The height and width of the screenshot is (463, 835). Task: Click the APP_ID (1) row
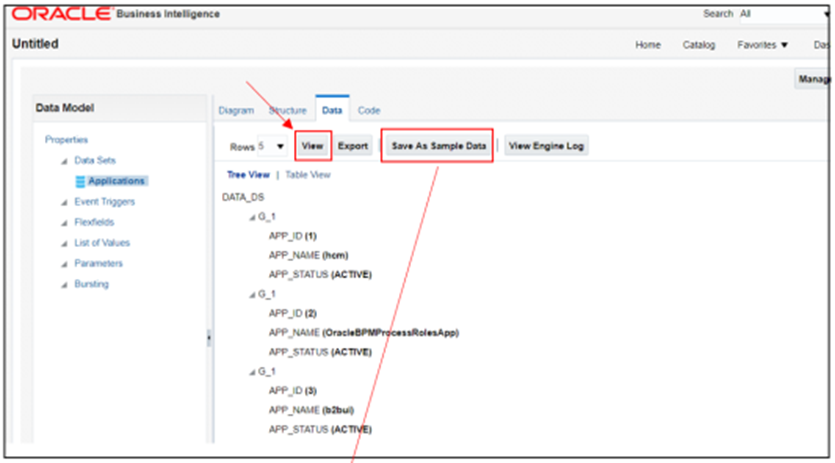pyautogui.click(x=292, y=236)
